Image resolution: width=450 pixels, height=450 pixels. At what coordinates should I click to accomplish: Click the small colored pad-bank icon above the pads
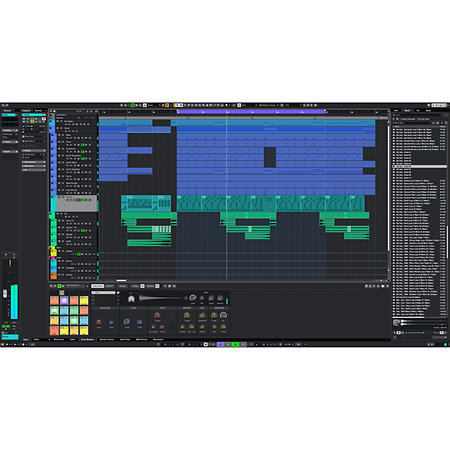click(x=62, y=292)
